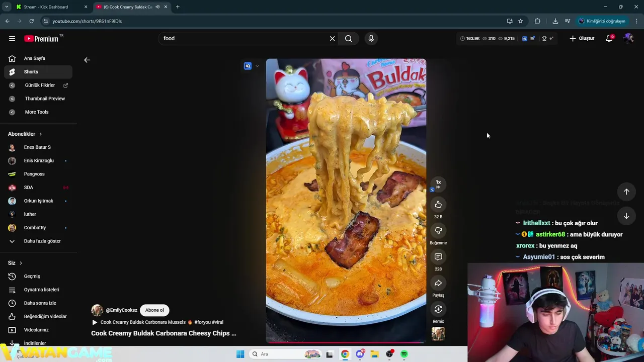Open linked video Cook Creamy Buldak Carbonara Mussels

click(157, 322)
